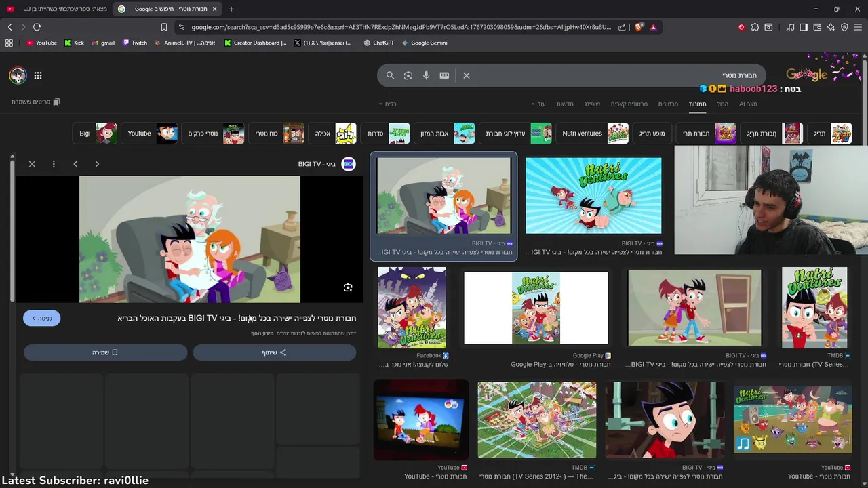This screenshot has height=488, width=868.
Task: Click the כניסה visit button
Action: tap(41, 318)
